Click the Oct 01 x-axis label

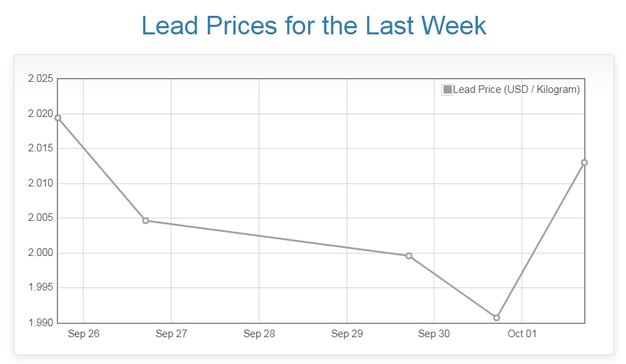[521, 334]
